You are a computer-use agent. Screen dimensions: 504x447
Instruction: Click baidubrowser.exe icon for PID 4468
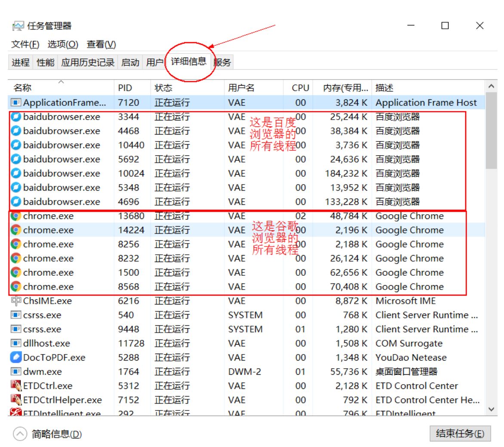point(16,131)
